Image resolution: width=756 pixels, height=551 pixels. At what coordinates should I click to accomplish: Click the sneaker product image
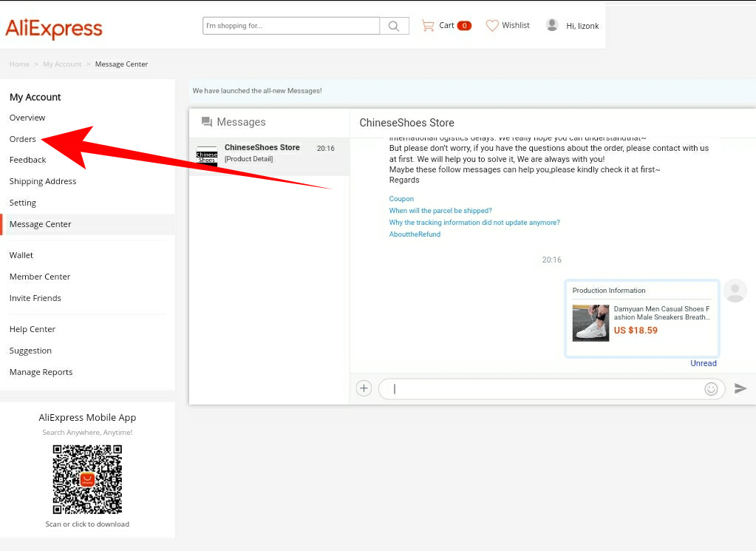590,322
